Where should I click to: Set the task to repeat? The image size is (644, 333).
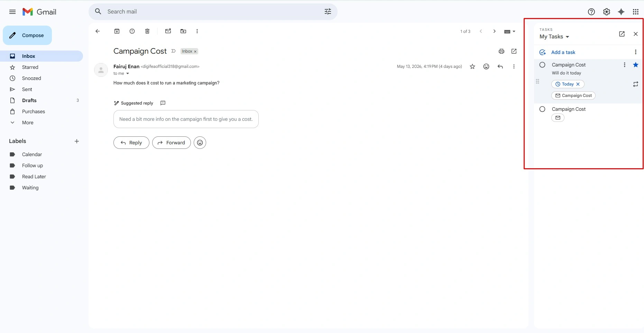pos(636,84)
